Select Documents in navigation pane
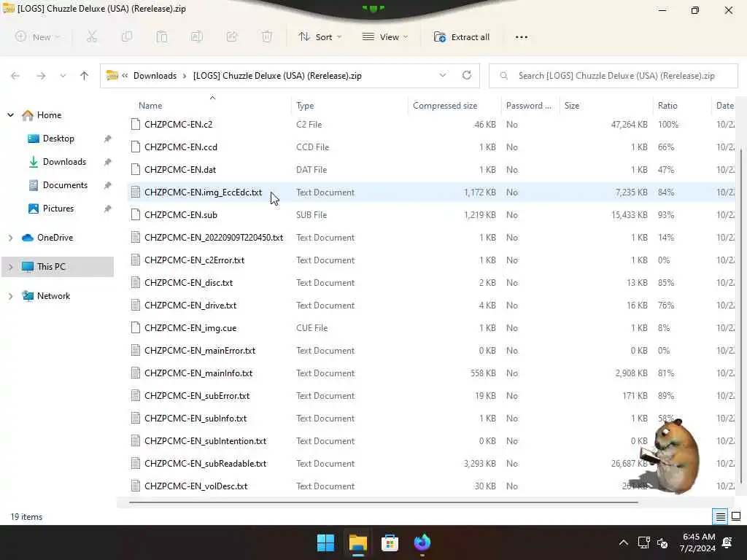The width and height of the screenshot is (747, 560). (x=65, y=185)
